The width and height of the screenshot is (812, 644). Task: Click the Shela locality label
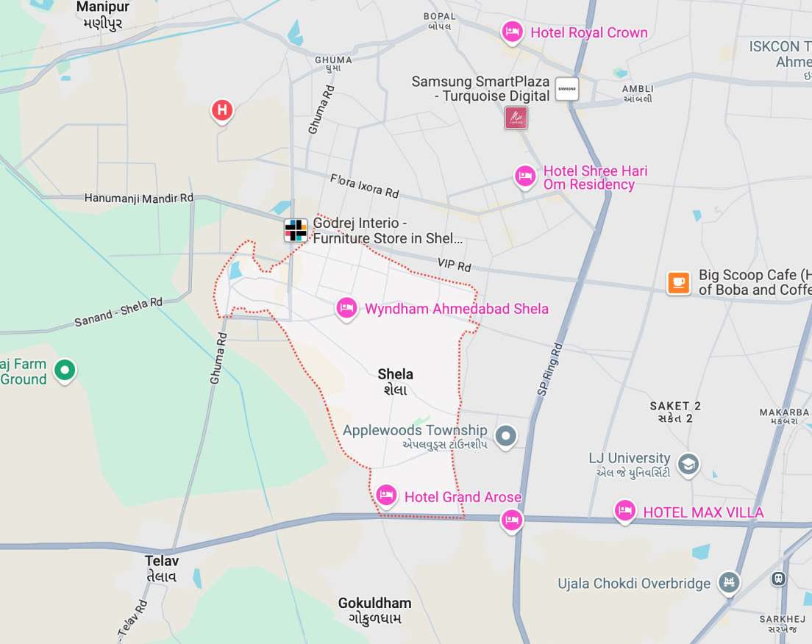tap(395, 382)
